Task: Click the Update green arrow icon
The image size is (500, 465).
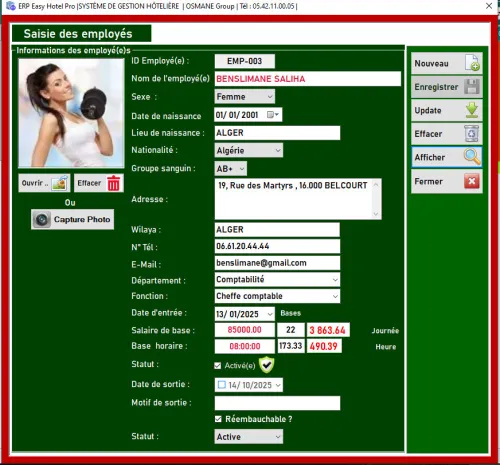Action: [472, 110]
